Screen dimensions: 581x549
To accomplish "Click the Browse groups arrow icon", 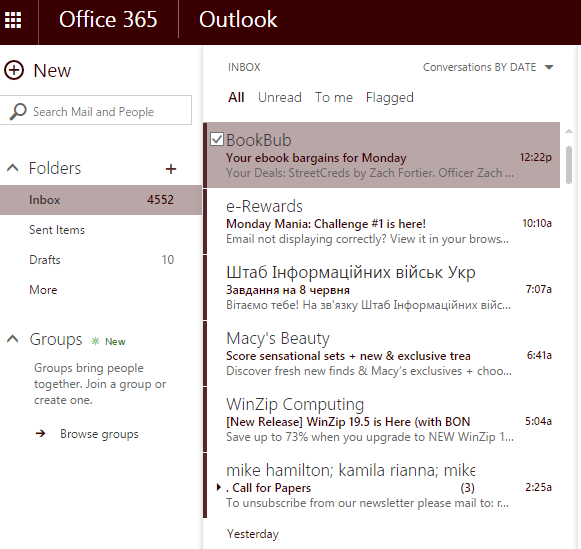I will [40, 433].
